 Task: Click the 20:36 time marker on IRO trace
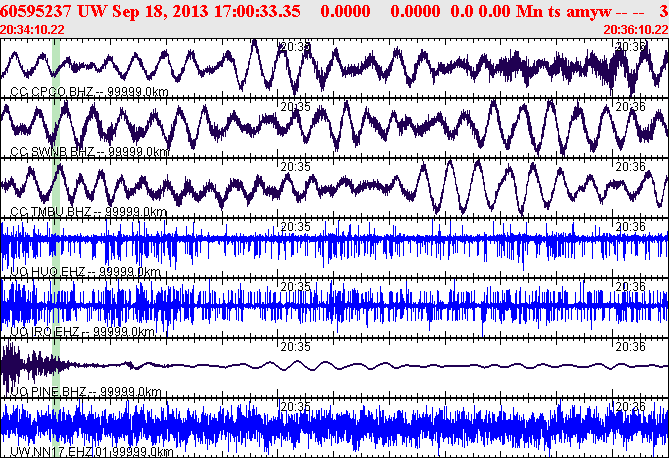point(631,287)
